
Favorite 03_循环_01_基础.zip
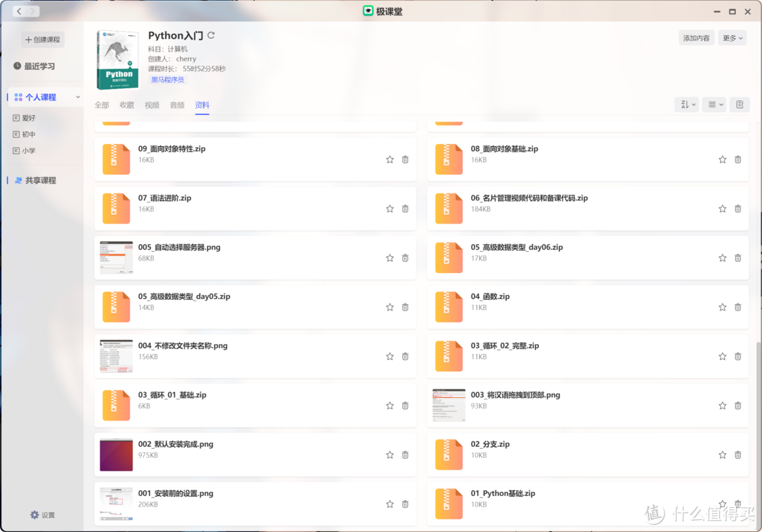389,406
